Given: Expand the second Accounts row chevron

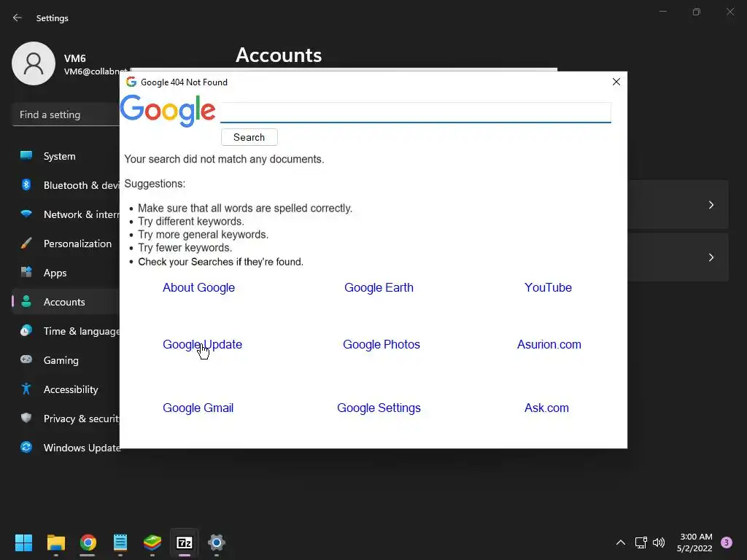Looking at the screenshot, I should coord(711,257).
